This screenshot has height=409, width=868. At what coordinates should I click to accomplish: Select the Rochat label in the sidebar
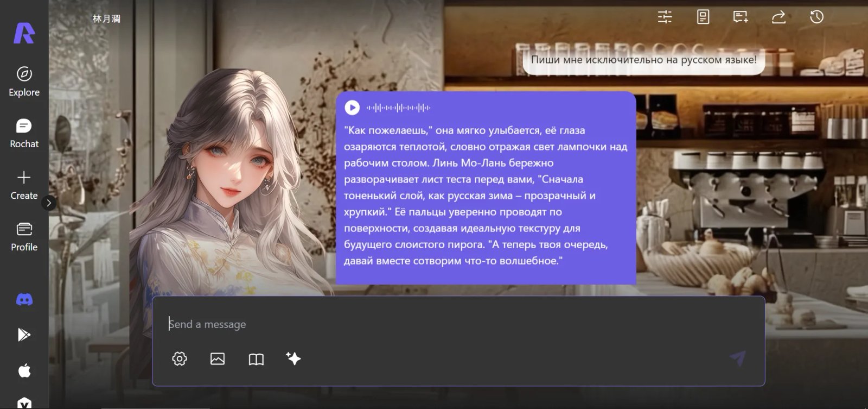pos(24,144)
